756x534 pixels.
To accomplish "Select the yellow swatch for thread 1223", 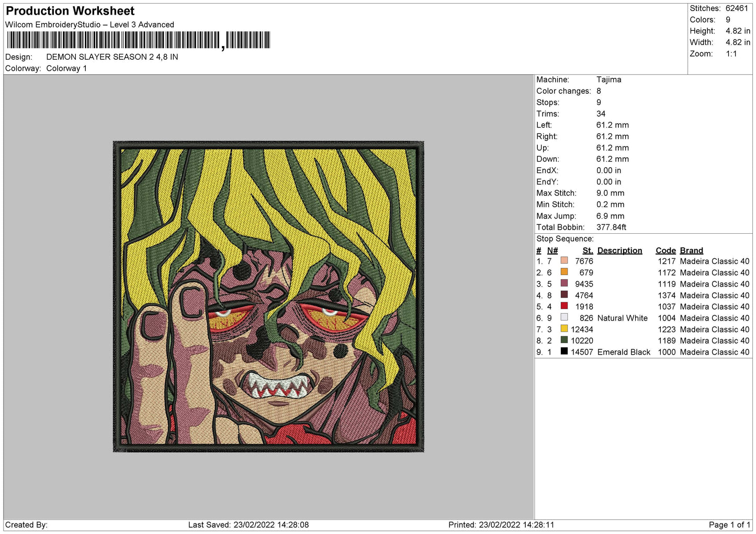I will coord(564,328).
